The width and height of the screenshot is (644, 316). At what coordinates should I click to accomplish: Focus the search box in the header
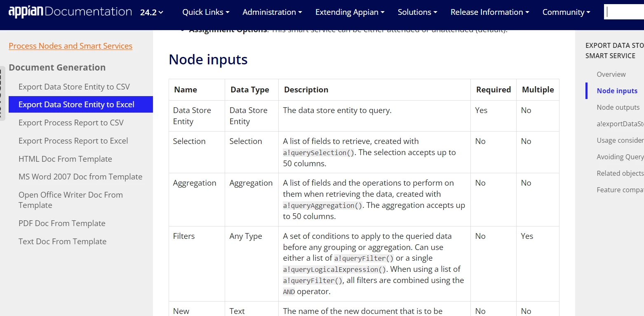pos(624,12)
